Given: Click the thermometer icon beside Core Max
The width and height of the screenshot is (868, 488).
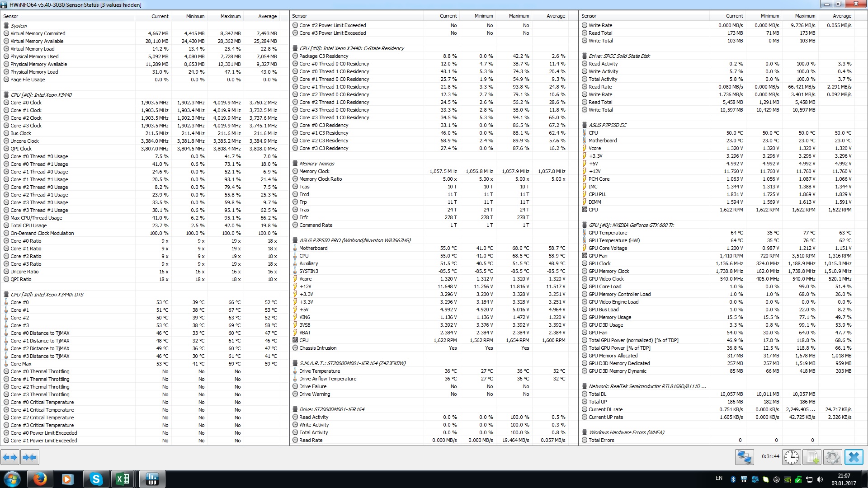Looking at the screenshot, I should 6,364.
